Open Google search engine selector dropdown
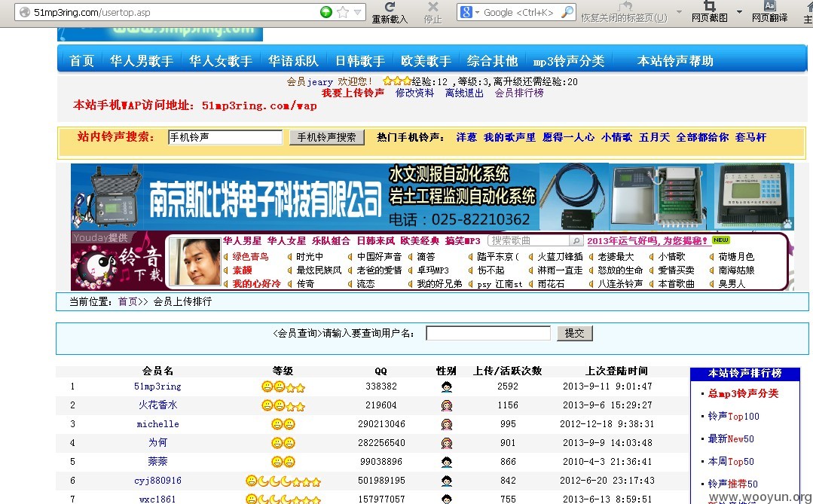The image size is (813, 504). (x=477, y=13)
